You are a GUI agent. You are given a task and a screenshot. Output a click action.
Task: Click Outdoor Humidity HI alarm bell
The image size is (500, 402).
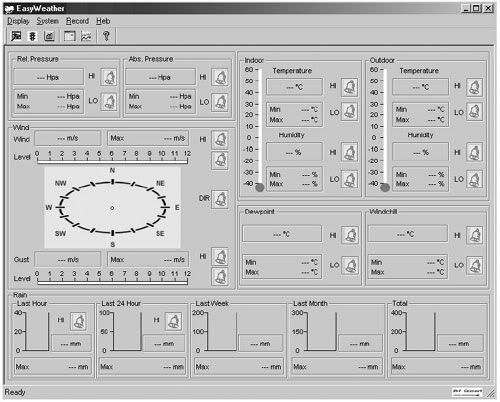474,153
